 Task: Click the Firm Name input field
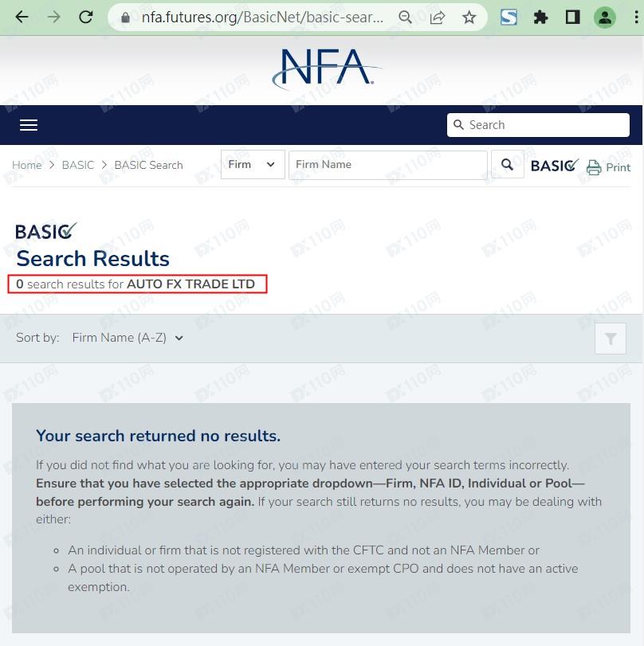tap(387, 165)
